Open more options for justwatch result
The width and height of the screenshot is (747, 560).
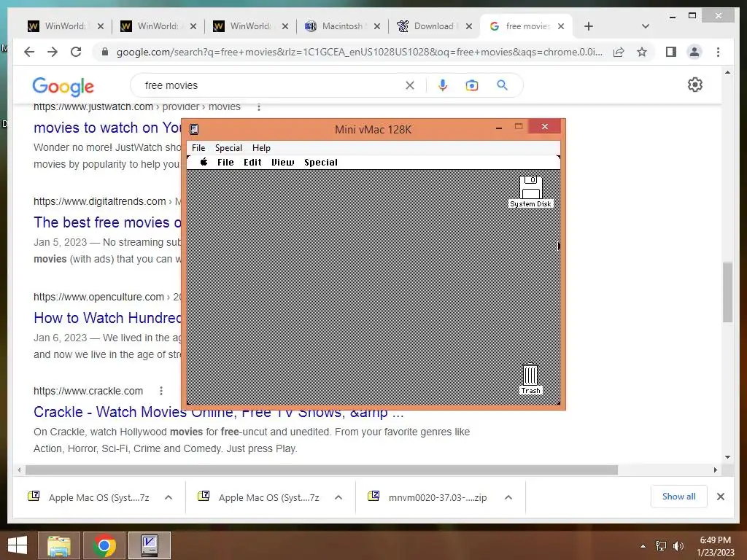tap(259, 107)
